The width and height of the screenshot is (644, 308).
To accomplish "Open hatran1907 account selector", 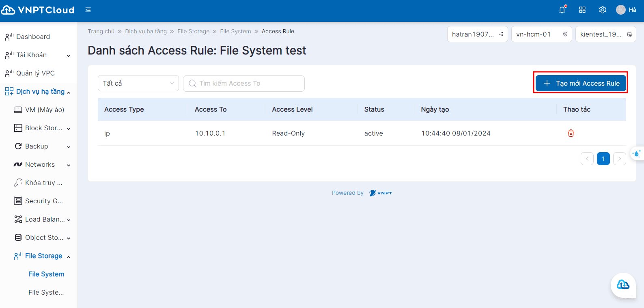I will [478, 34].
